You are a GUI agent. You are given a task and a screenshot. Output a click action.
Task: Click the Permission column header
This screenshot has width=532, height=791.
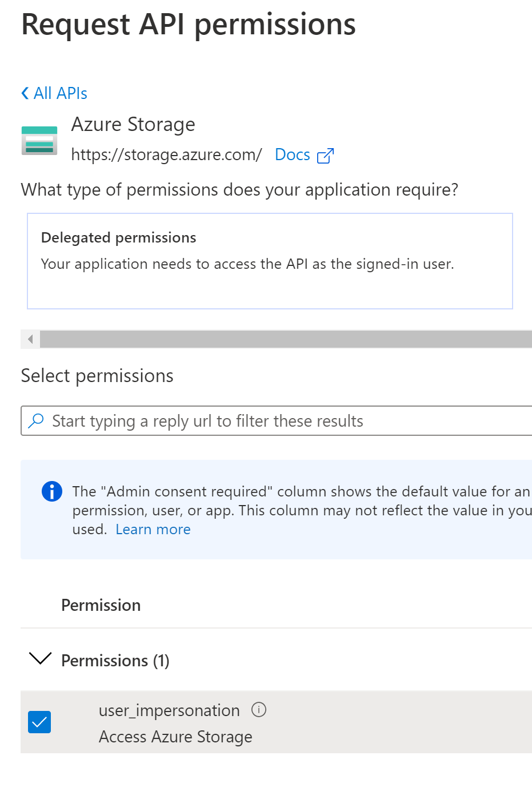pyautogui.click(x=101, y=605)
